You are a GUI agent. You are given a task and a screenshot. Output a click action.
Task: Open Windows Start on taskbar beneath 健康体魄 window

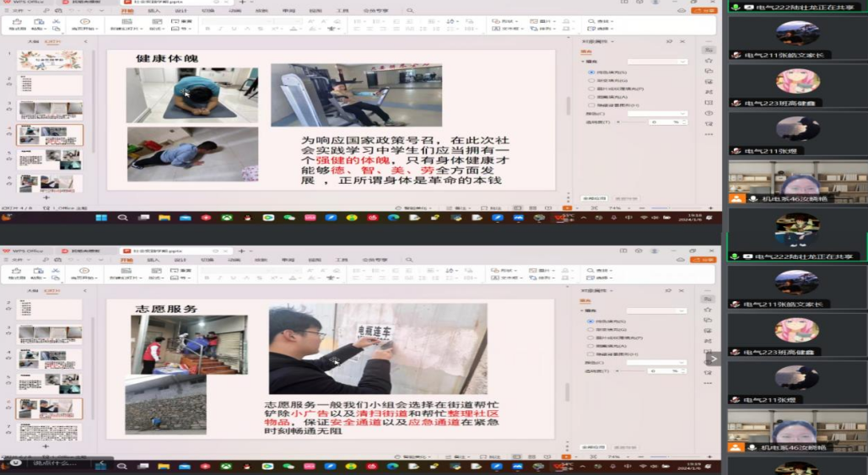coord(100,218)
